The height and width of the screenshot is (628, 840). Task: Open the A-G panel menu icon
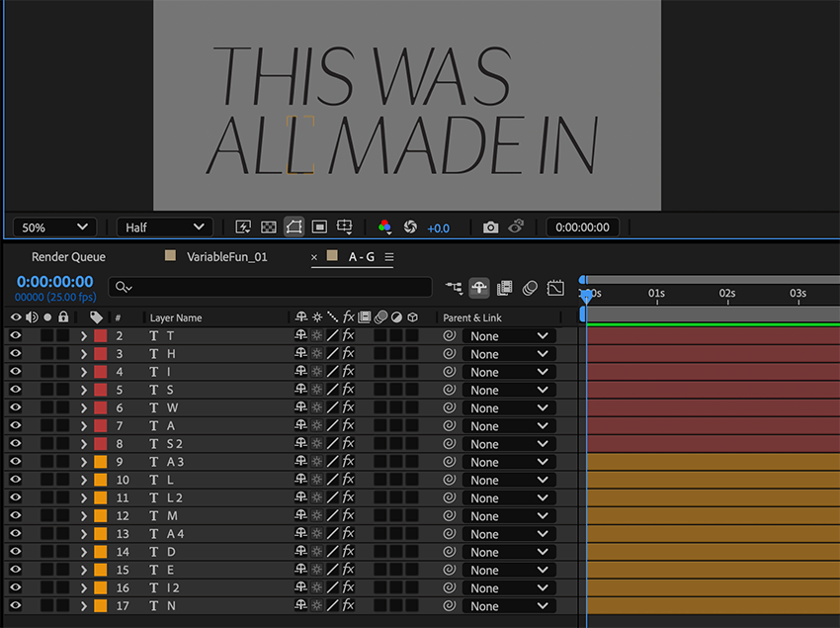[389, 257]
